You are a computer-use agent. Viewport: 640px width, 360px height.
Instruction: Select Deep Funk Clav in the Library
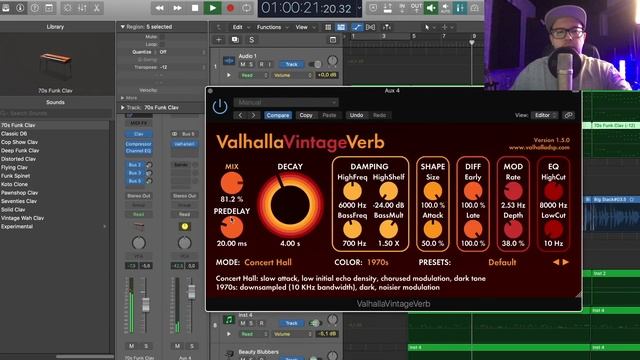(55, 151)
